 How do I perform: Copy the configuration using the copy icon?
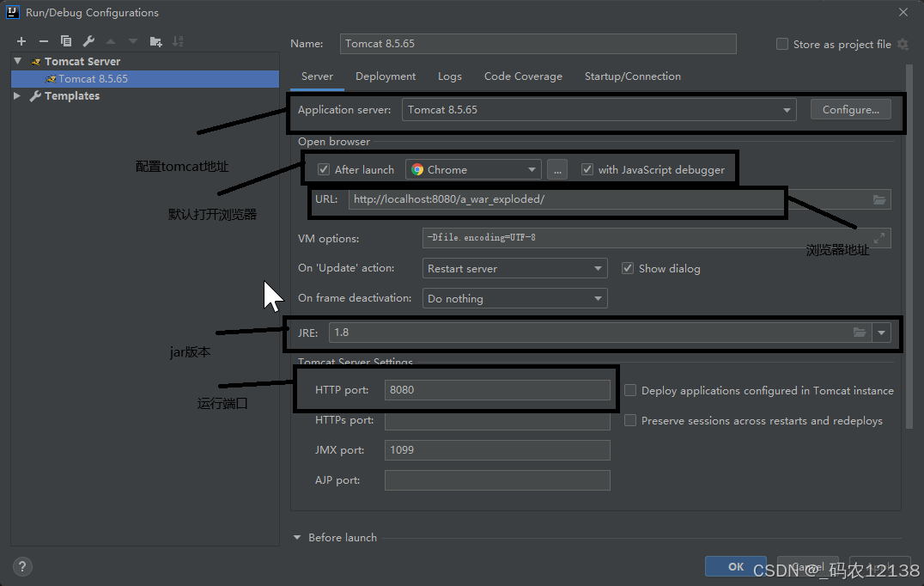(x=66, y=41)
